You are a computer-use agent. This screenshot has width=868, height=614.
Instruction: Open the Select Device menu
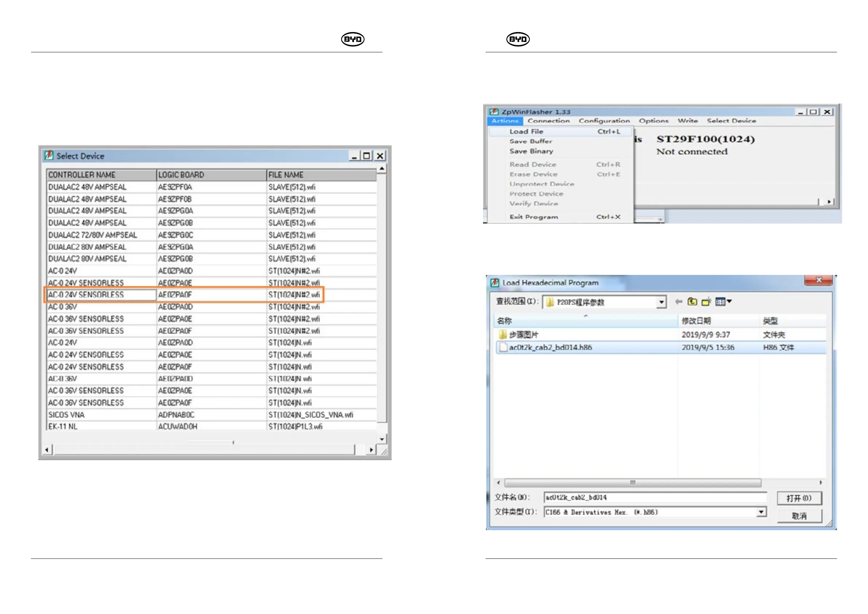731,121
